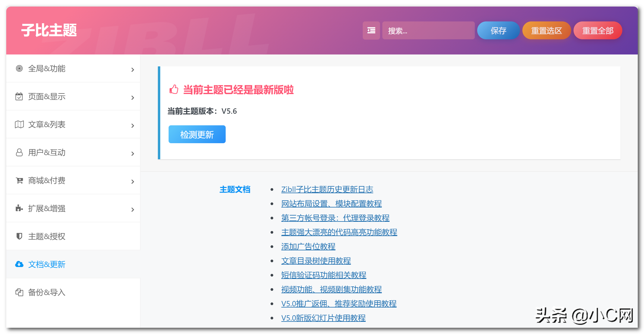
Task: Click the book icon for 文章&列表
Action: point(19,124)
